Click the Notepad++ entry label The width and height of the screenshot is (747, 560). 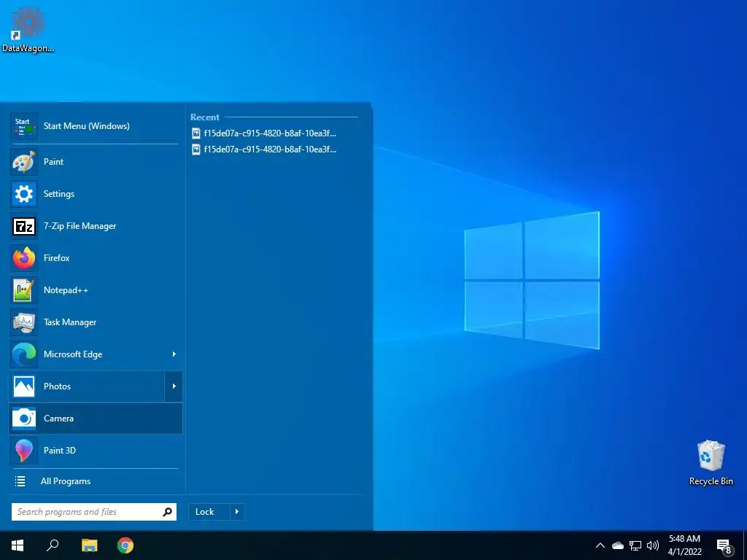click(66, 290)
